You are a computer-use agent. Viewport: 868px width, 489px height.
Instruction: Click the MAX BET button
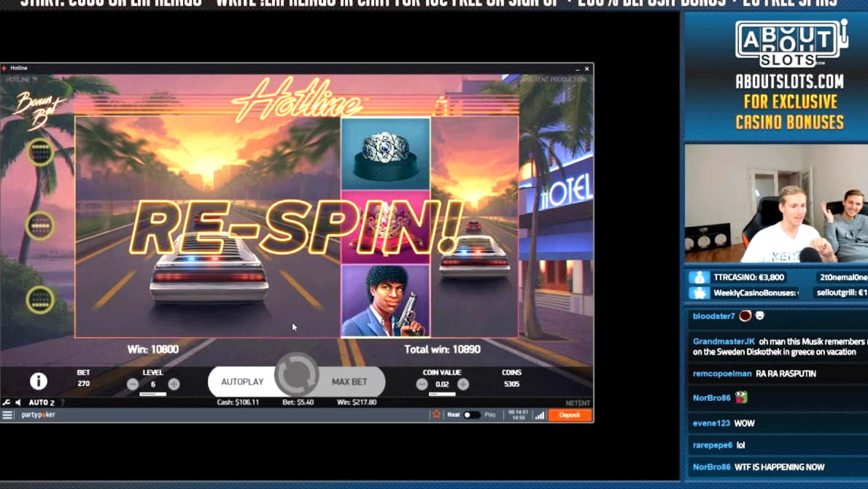(349, 382)
